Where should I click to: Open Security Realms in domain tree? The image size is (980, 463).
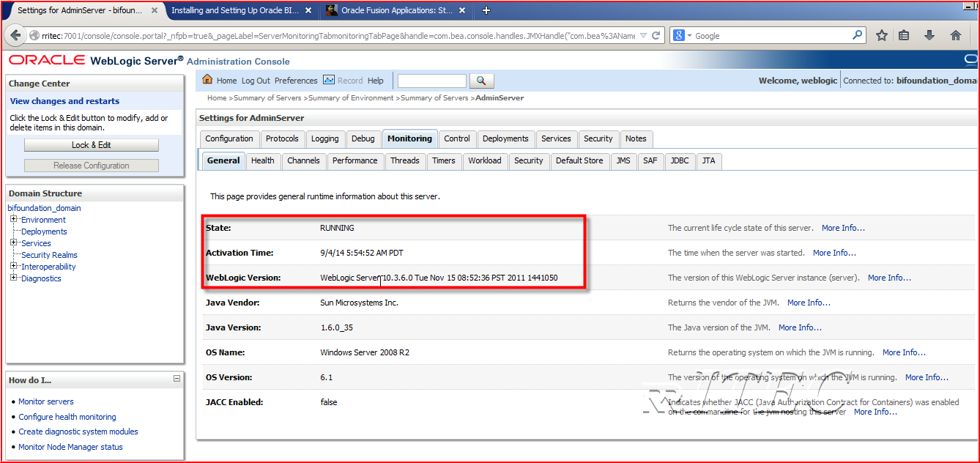pos(49,255)
